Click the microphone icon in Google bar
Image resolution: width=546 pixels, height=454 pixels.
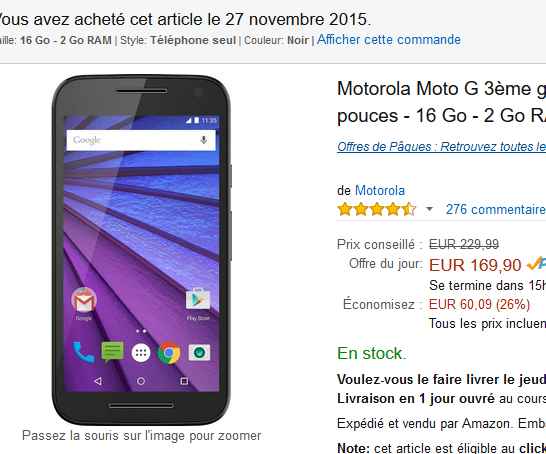(x=204, y=140)
